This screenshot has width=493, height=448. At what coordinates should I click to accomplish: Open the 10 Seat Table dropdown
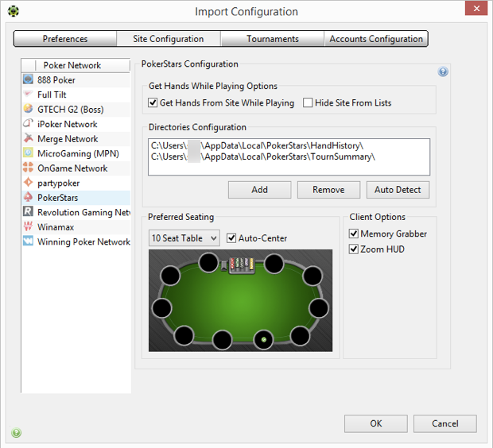tap(184, 238)
